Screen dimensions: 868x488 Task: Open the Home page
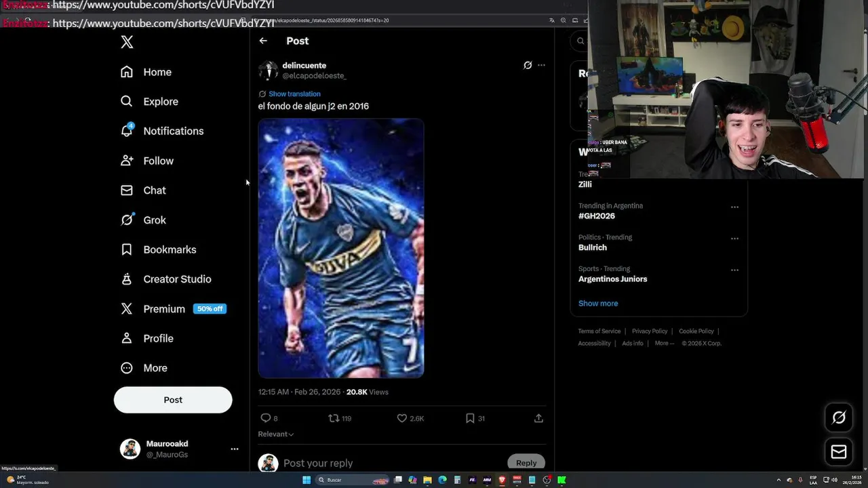click(146, 72)
